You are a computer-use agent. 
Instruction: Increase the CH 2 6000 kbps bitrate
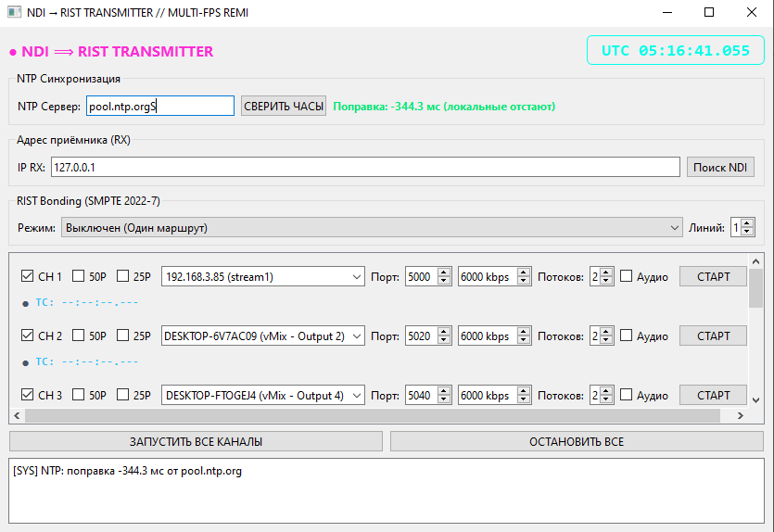click(524, 332)
